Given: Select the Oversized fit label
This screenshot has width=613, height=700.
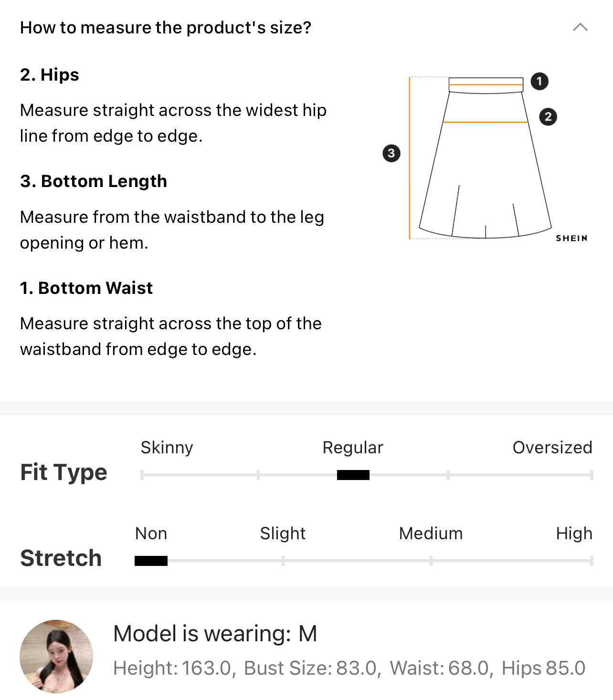Looking at the screenshot, I should (x=552, y=448).
